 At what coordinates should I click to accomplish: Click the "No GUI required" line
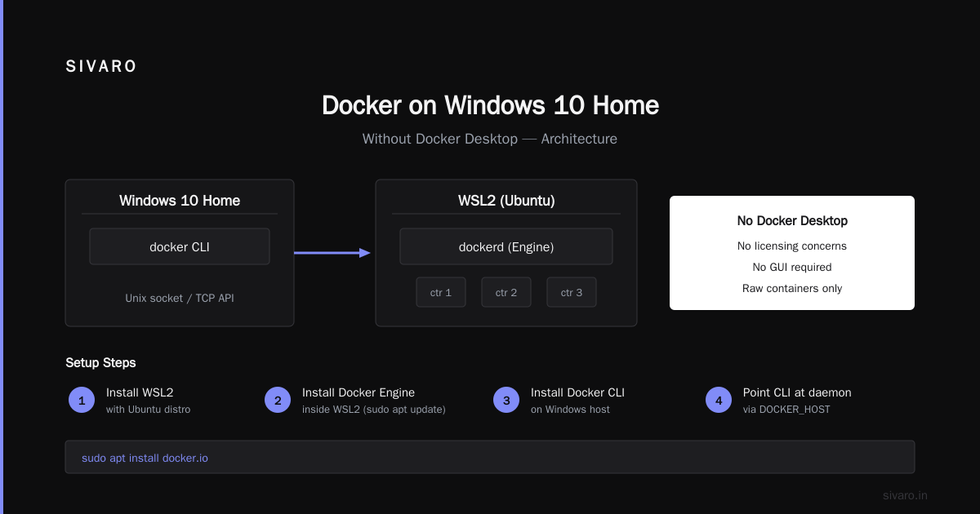792,267
